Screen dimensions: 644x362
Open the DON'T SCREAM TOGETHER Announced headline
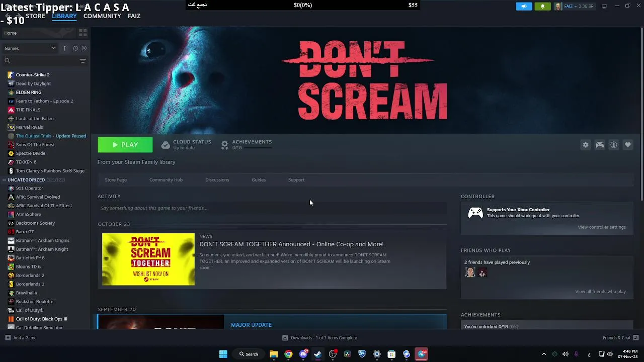[291, 244]
